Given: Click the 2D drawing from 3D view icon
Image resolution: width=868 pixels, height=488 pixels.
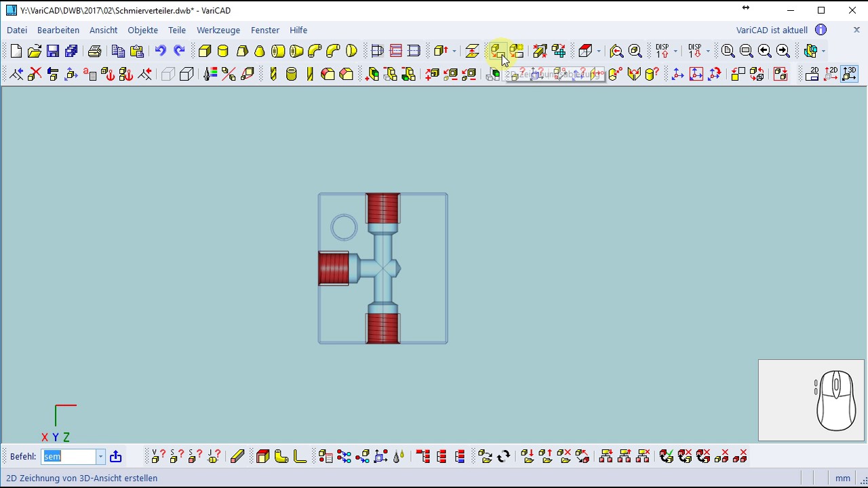Looking at the screenshot, I should click(498, 51).
